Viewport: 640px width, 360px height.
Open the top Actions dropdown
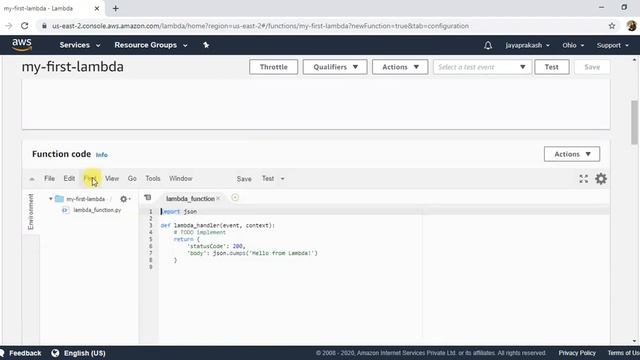coord(400,67)
